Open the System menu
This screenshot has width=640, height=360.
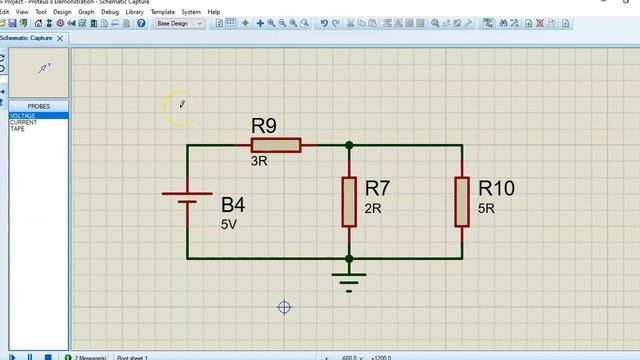(x=191, y=12)
